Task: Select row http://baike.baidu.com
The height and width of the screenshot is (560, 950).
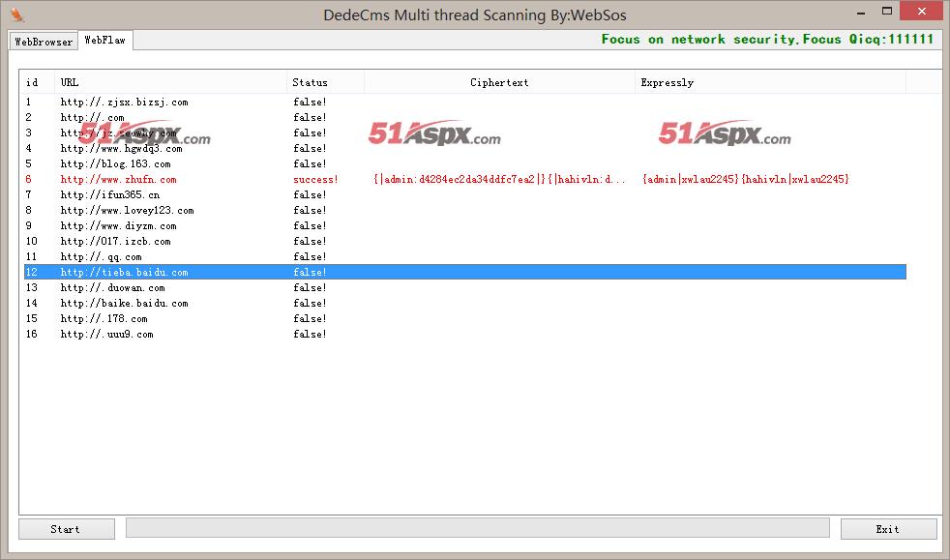Action: (464, 303)
